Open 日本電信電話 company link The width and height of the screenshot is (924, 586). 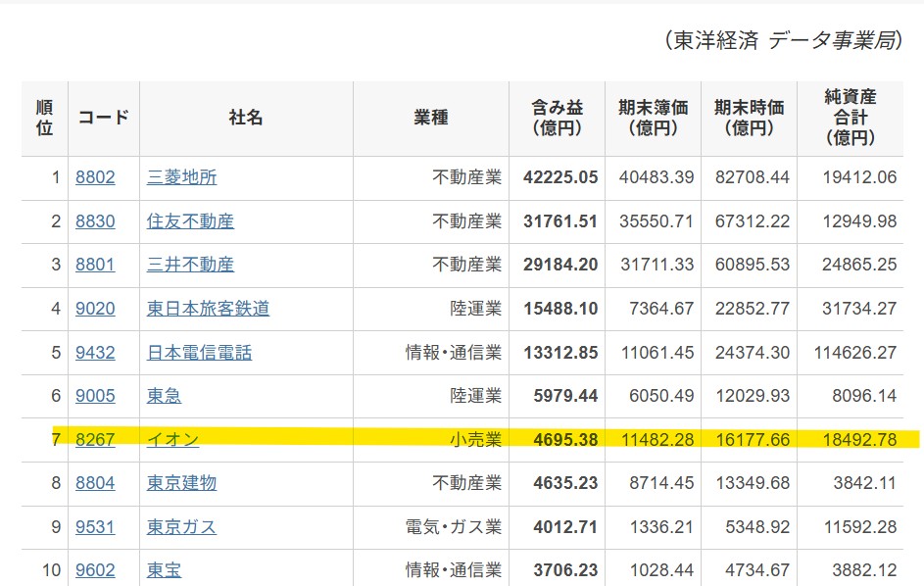tap(199, 353)
